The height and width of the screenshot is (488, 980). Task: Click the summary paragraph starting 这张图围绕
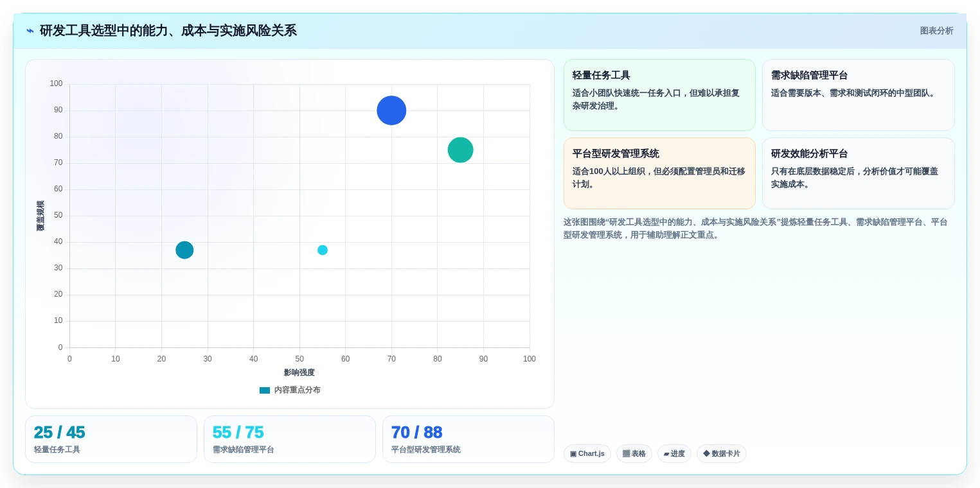(x=756, y=229)
